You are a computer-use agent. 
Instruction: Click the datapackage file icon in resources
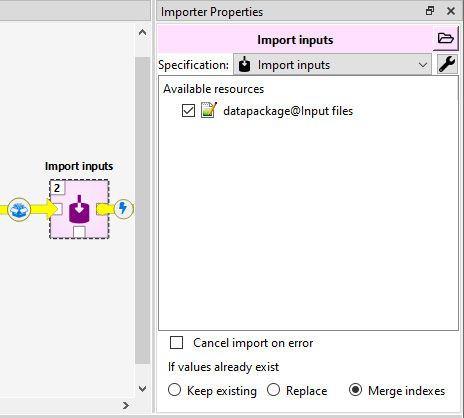coord(209,110)
